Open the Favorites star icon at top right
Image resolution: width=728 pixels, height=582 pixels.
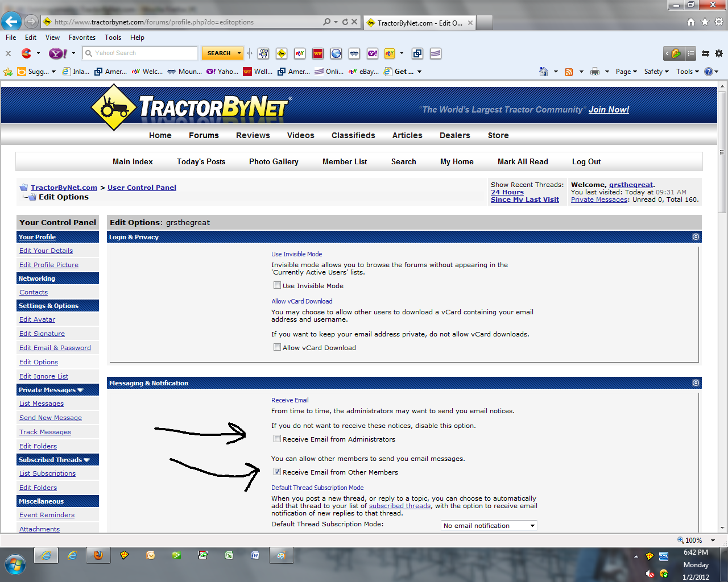(x=705, y=22)
